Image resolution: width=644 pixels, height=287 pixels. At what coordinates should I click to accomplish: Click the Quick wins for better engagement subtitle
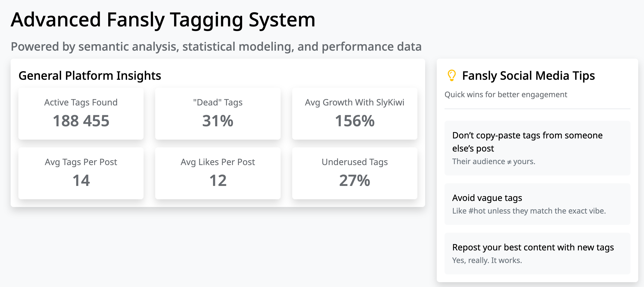tap(506, 95)
